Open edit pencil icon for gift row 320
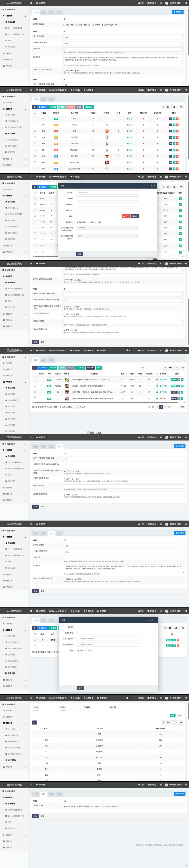Viewport: 189px width, 868px height. 174,144
